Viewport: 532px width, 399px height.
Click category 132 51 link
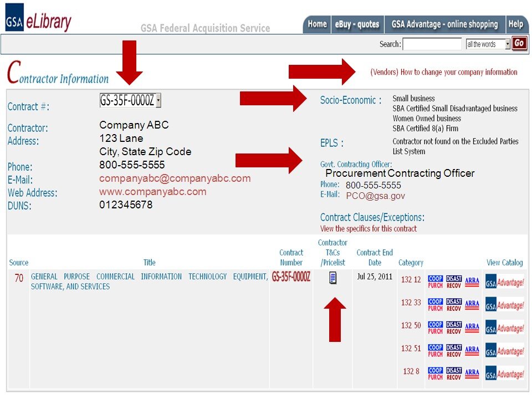click(411, 349)
